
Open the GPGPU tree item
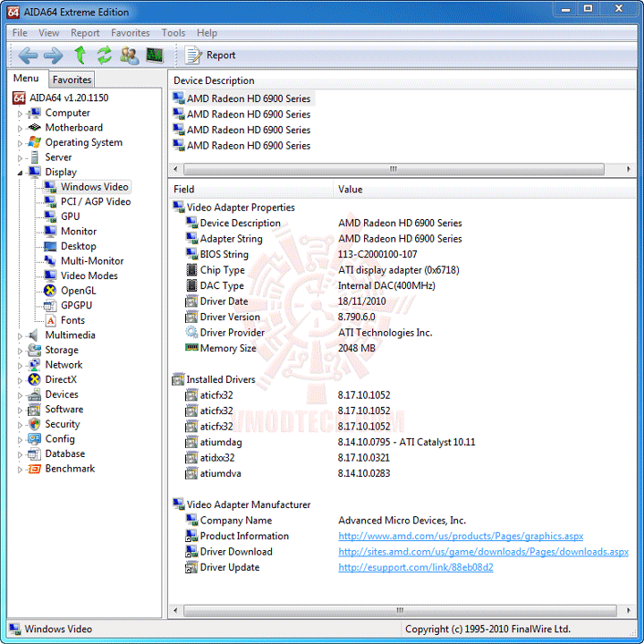[x=68, y=305]
